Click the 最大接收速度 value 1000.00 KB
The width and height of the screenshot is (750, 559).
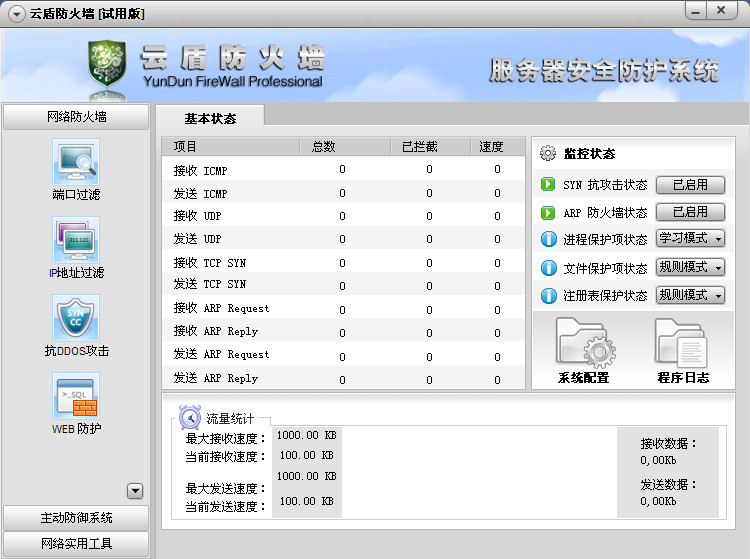tap(307, 435)
